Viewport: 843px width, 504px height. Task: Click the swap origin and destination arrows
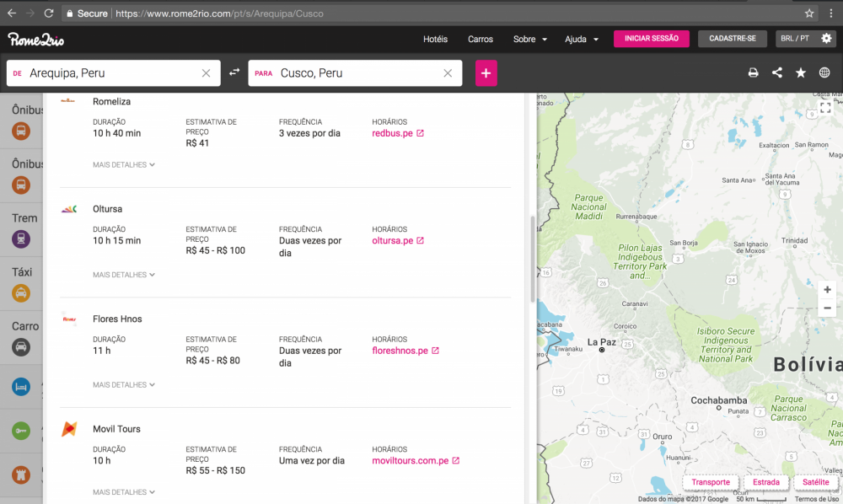coord(234,73)
